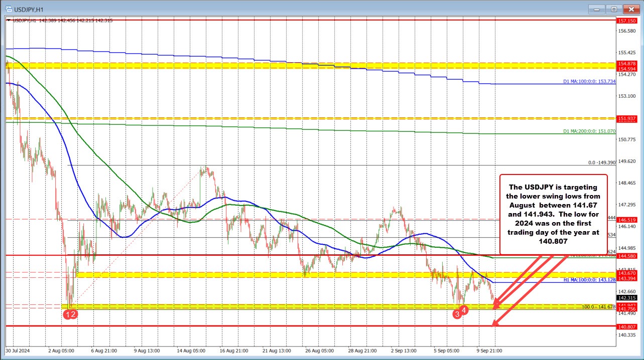Click the 140.807 yearly low price label

626,326
